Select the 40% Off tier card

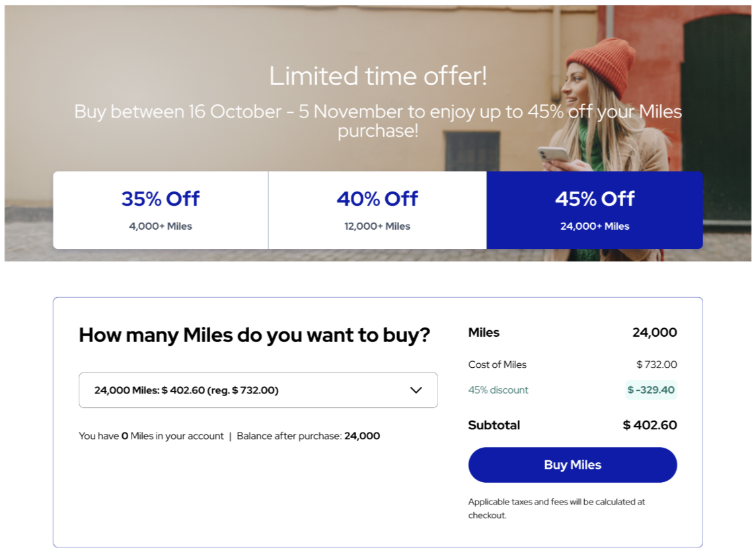[x=377, y=210]
